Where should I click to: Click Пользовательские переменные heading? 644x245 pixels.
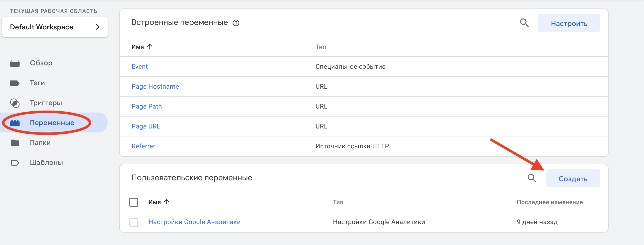pyautogui.click(x=192, y=178)
